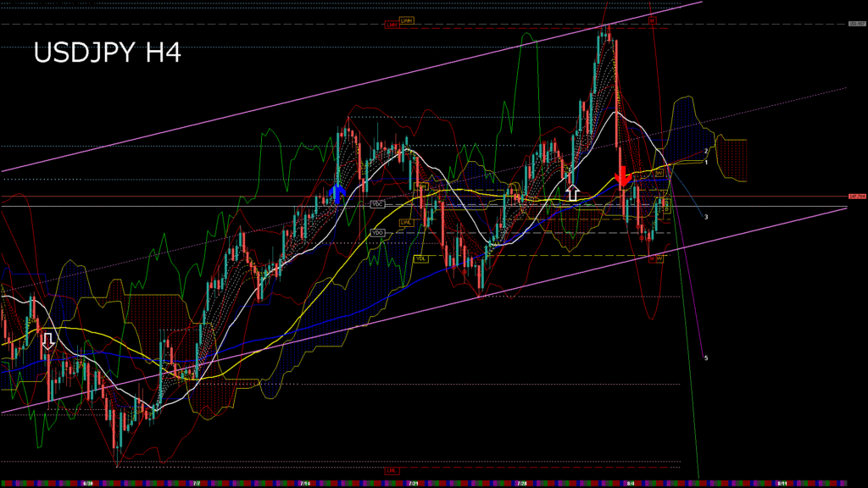Click the 7/21 date on time axis

413,483
